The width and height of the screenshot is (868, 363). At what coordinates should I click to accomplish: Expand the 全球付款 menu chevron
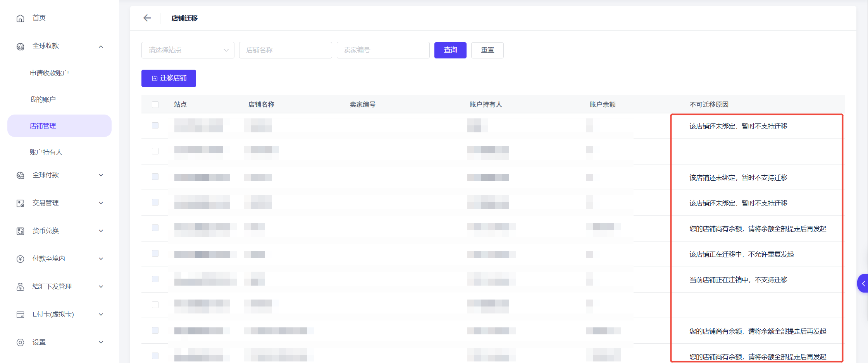pos(101,175)
